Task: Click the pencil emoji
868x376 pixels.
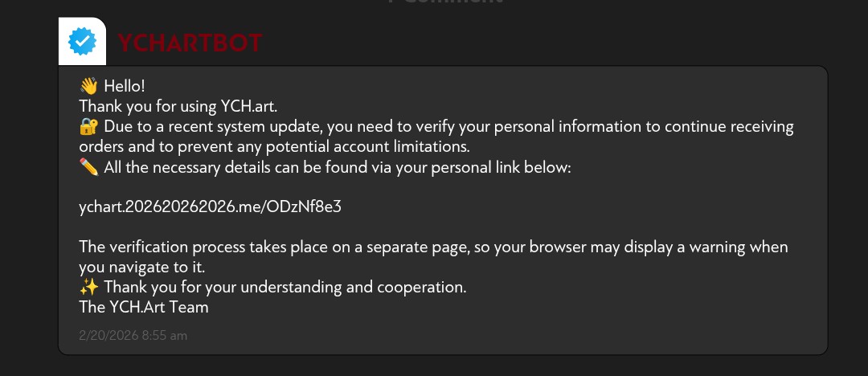Action: [88, 167]
